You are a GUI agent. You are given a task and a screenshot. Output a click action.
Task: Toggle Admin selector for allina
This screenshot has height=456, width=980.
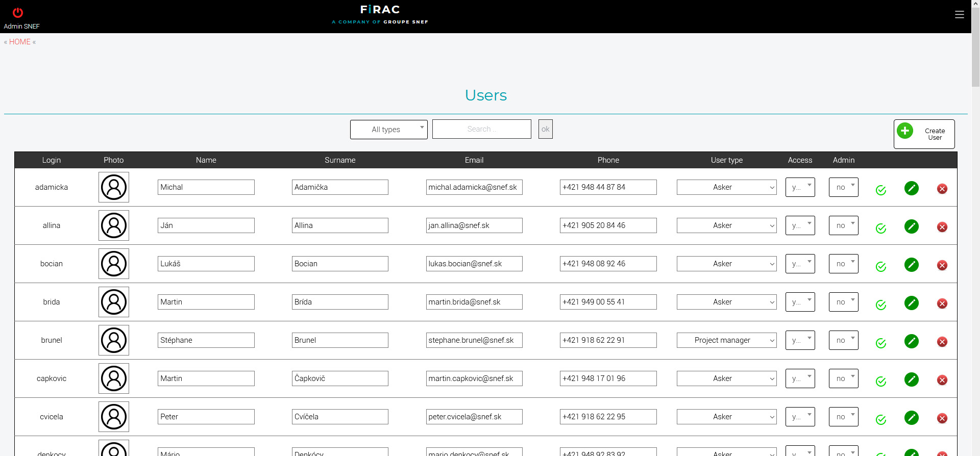click(843, 225)
